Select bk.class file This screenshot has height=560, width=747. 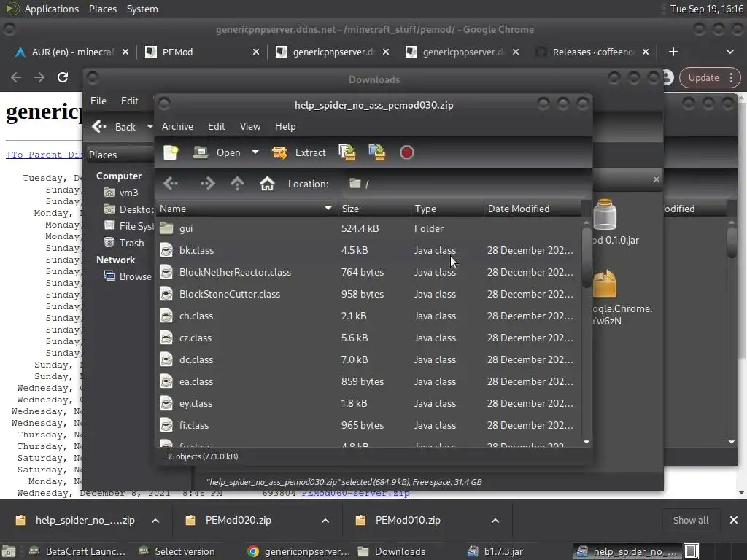click(x=368, y=250)
